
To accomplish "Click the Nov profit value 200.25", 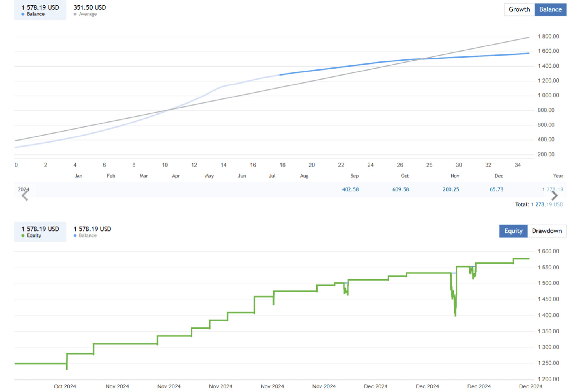I will pyautogui.click(x=451, y=189).
